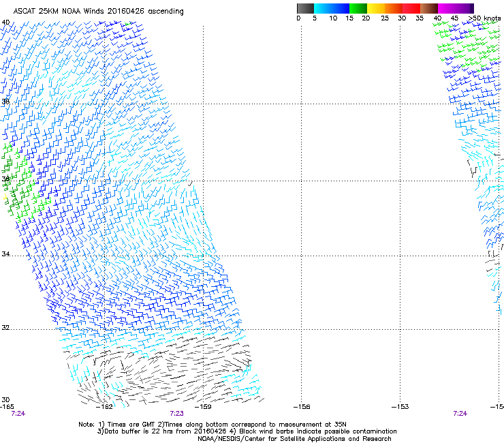This screenshot has height=443, width=504.
Task: Click the legend tick label 35
Action: click(x=420, y=18)
